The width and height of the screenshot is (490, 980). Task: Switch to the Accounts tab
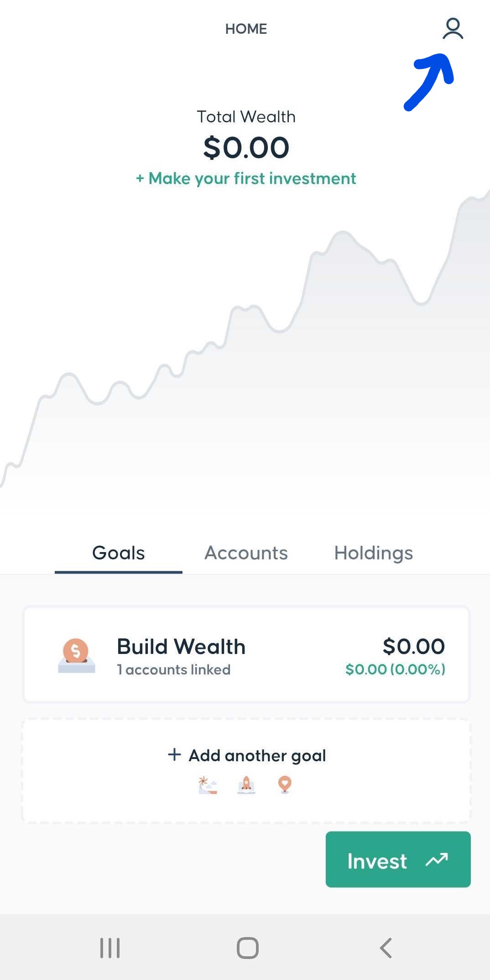[246, 553]
